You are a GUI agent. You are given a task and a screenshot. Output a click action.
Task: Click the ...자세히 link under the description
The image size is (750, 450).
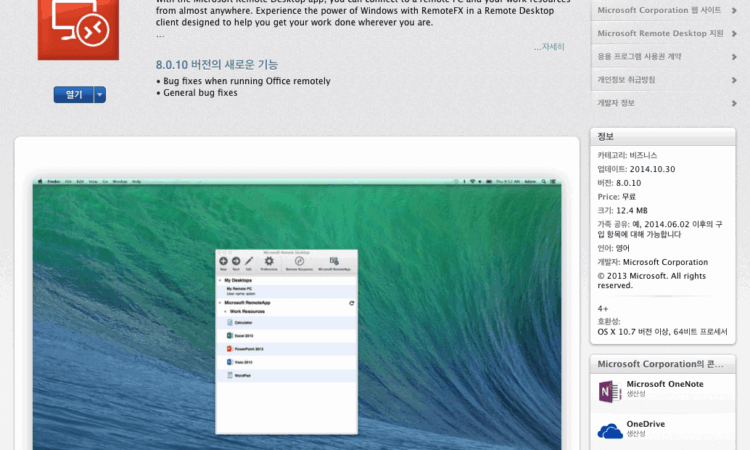(x=548, y=46)
